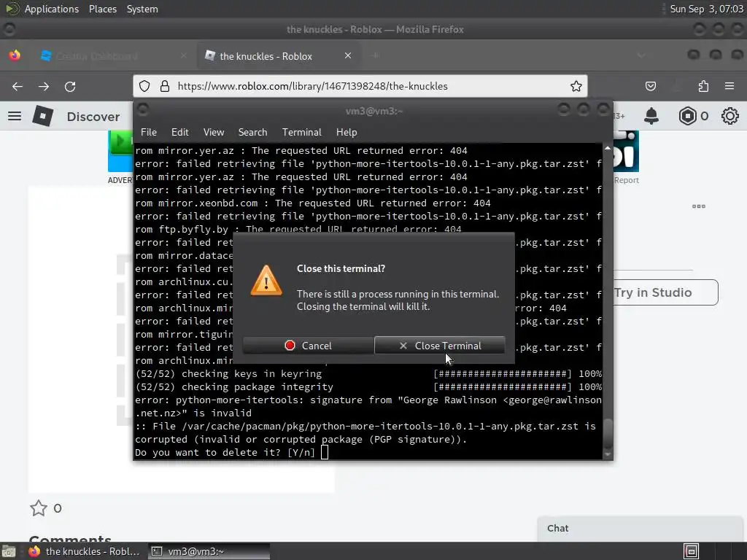
Task: Confirm with the Close Terminal button
Action: (440, 346)
